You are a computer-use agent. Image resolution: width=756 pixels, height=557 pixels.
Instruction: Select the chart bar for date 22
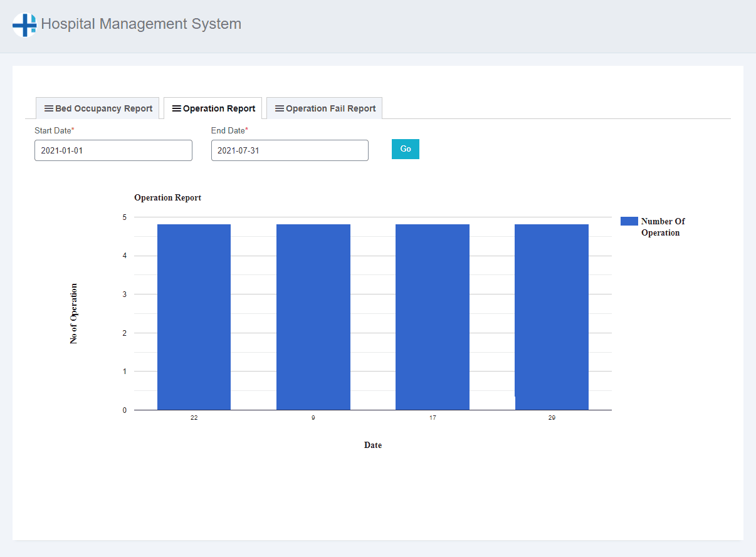point(194,317)
